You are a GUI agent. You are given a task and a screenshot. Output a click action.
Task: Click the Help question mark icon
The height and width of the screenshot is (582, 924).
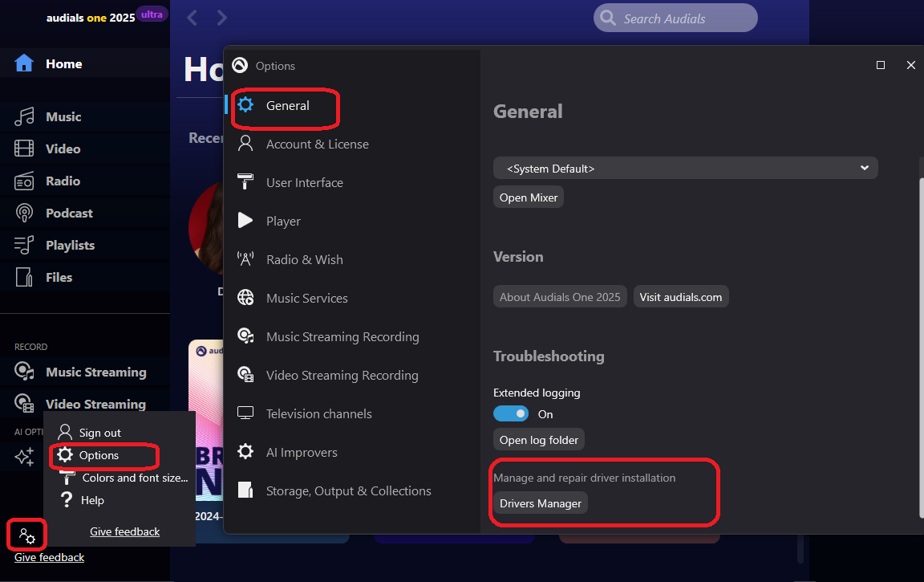(67, 499)
